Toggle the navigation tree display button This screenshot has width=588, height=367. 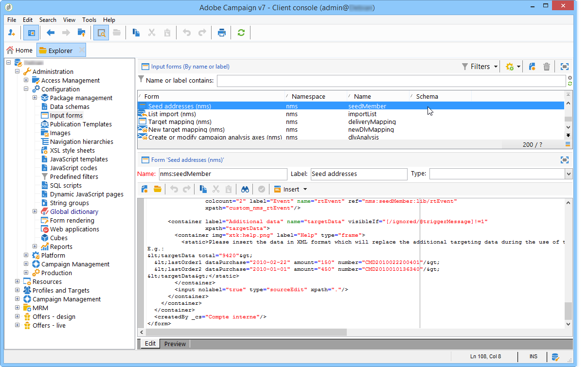[x=31, y=33]
